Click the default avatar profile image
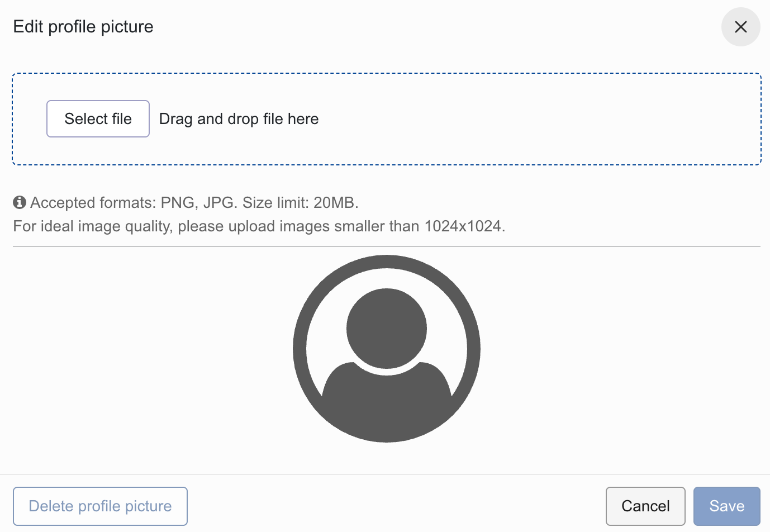 click(x=387, y=349)
